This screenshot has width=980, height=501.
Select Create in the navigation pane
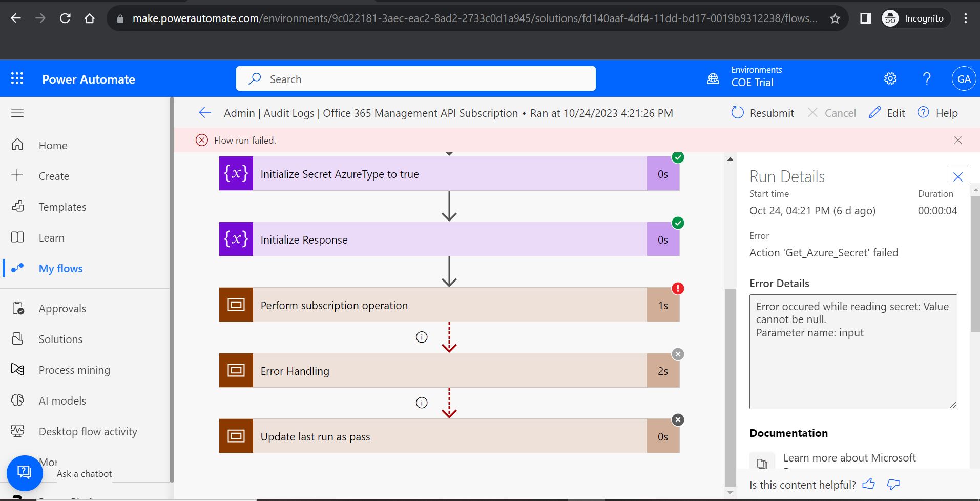(54, 176)
